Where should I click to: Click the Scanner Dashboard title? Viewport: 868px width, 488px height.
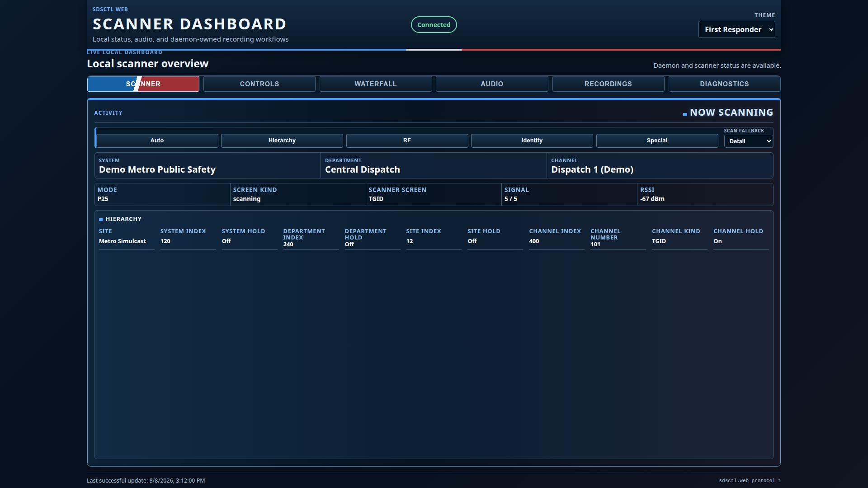click(x=189, y=24)
